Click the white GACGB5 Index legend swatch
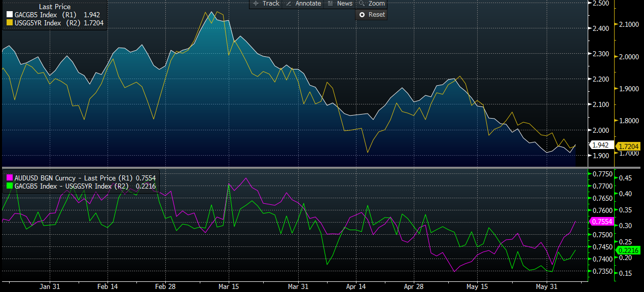This screenshot has height=292, width=644. point(9,15)
